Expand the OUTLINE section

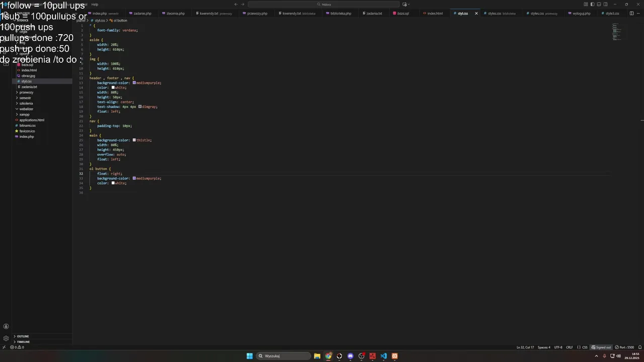pyautogui.click(x=42, y=336)
